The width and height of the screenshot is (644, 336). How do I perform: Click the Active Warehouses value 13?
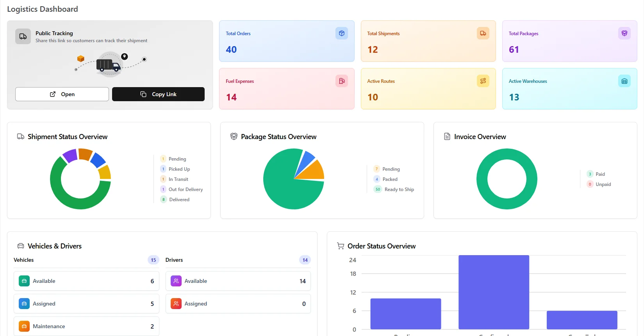[x=514, y=97]
